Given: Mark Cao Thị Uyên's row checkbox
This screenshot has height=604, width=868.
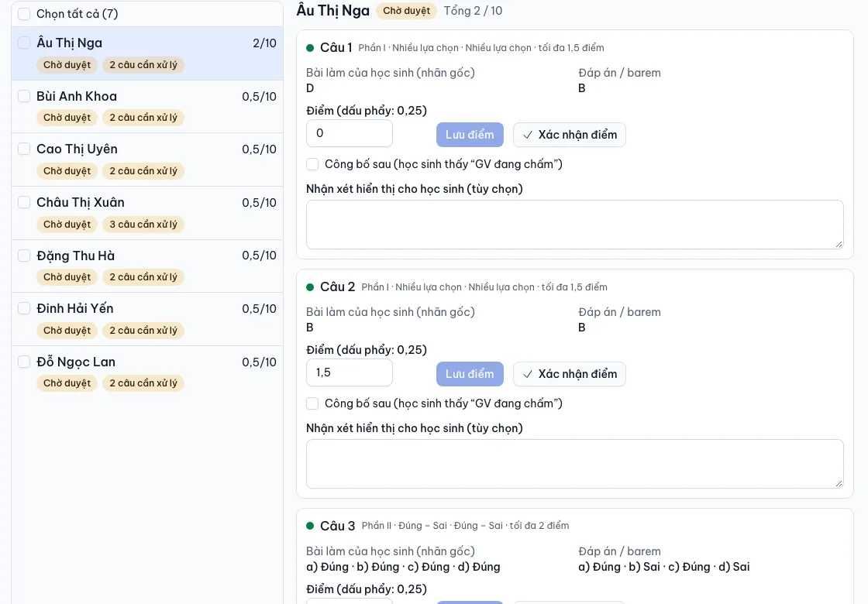Looking at the screenshot, I should tap(24, 149).
